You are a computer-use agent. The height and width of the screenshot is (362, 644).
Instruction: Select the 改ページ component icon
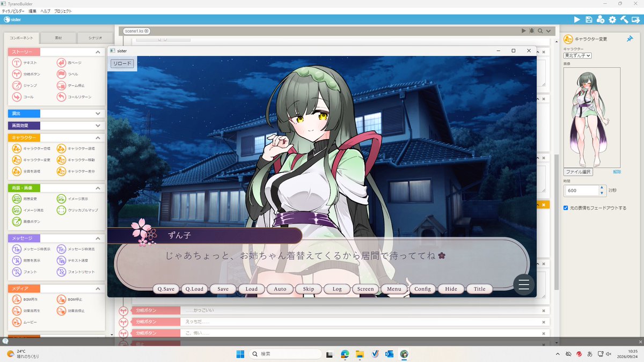coord(61,63)
